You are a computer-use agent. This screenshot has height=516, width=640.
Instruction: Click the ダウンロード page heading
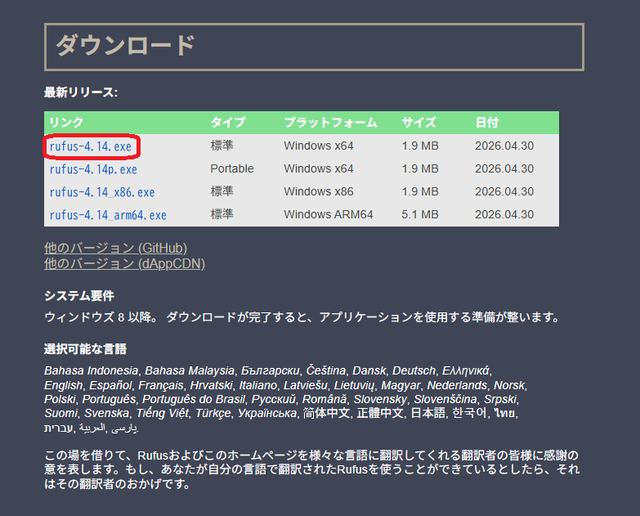click(x=125, y=45)
